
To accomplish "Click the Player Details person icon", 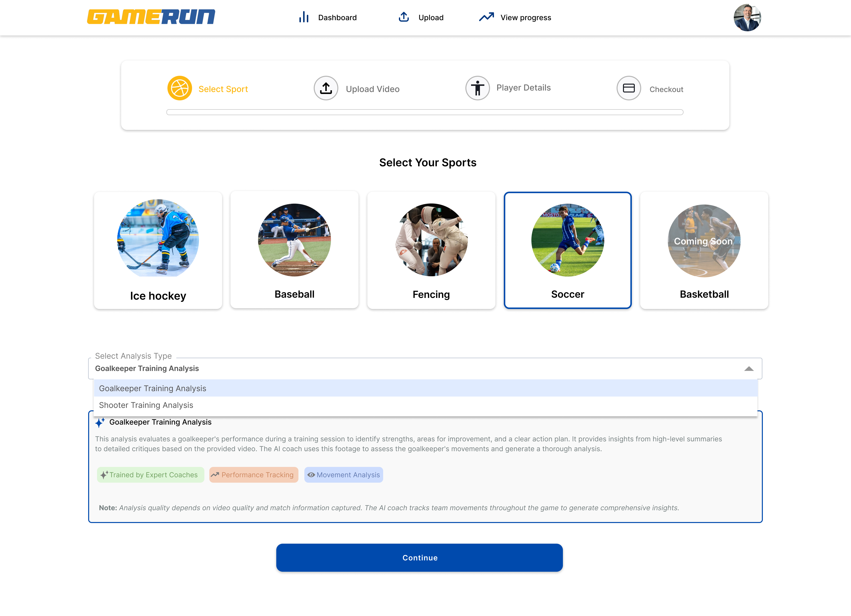I will click(477, 89).
